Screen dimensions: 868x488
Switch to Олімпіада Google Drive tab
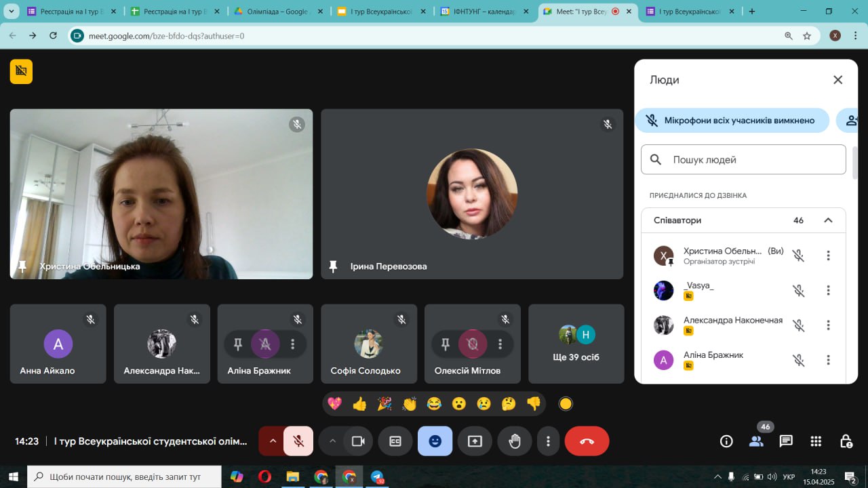pyautogui.click(x=277, y=12)
